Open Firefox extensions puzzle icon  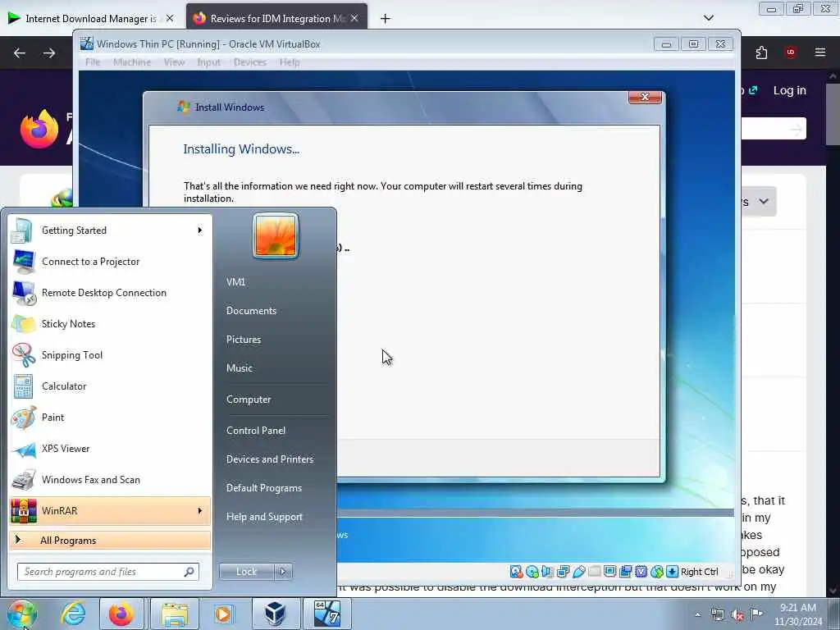point(761,52)
